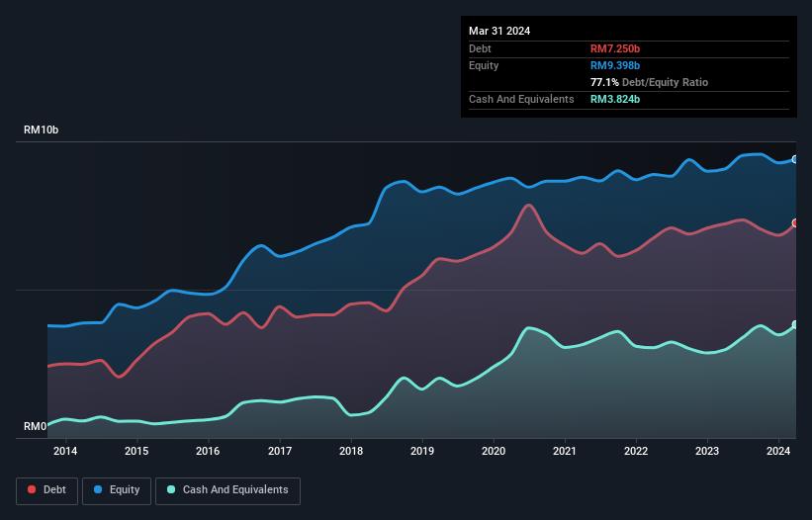Viewport: 812px width, 520px height.
Task: Click the blue Equity endpoint marker
Action: (795, 159)
